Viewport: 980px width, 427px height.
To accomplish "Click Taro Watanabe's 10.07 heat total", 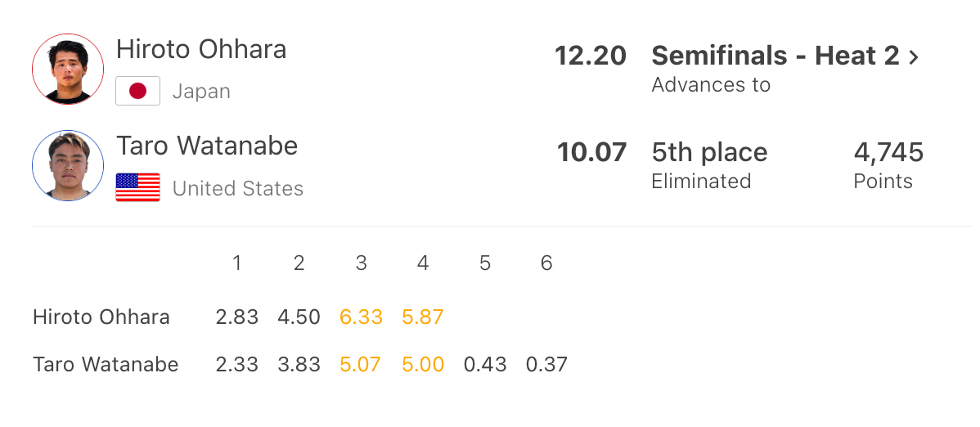I will coord(591,152).
